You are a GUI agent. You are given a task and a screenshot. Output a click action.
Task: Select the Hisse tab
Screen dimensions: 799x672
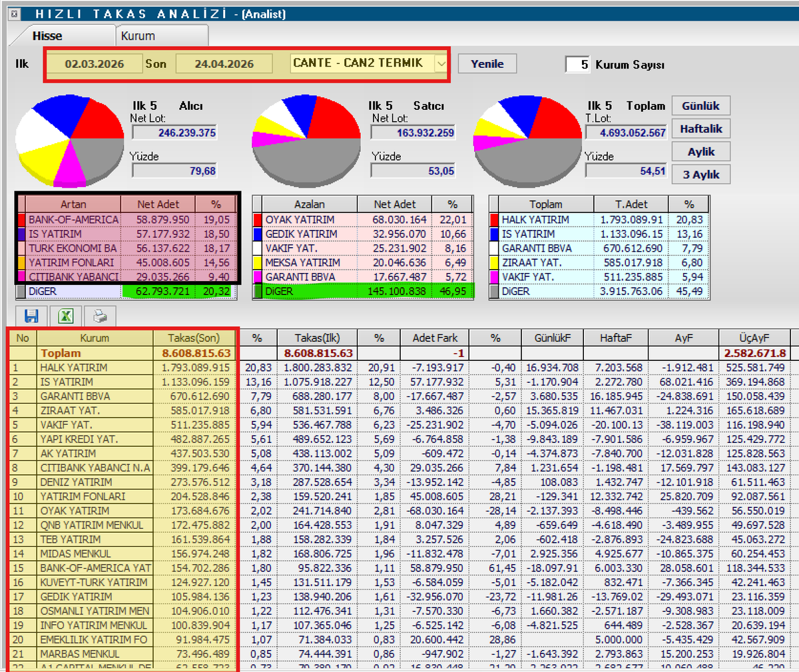click(x=47, y=36)
